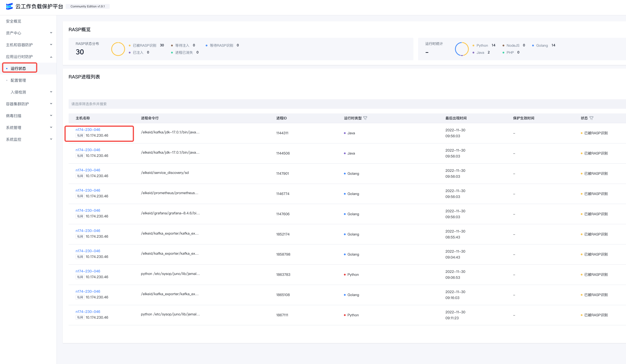
Task: Click command /elkeid/service_discovery/sd
Action: 165,173
